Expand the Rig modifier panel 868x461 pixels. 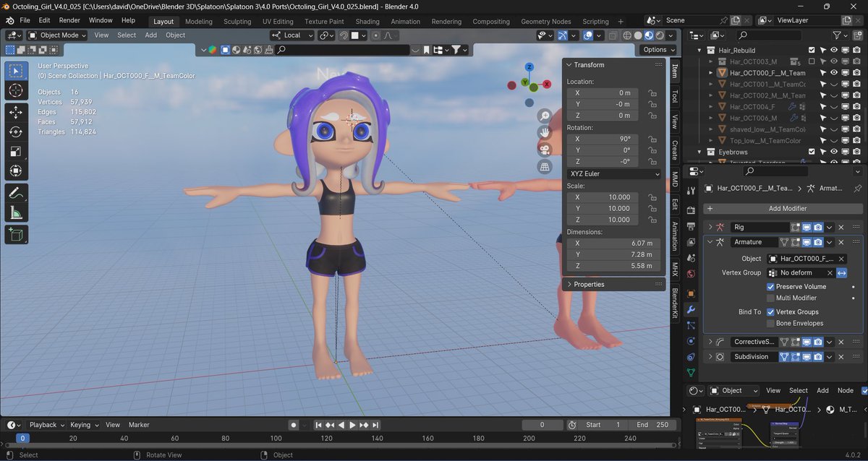[x=710, y=227]
